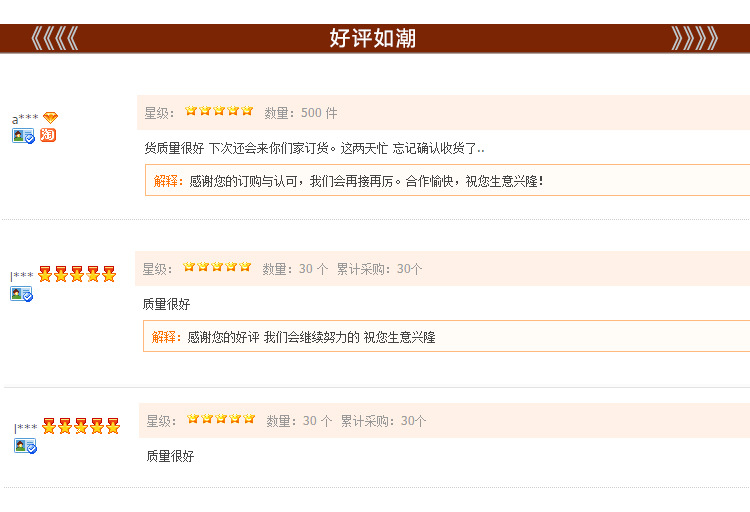Click 累计采购: 30个 in the second review
The height and width of the screenshot is (512, 750).
coord(380,268)
